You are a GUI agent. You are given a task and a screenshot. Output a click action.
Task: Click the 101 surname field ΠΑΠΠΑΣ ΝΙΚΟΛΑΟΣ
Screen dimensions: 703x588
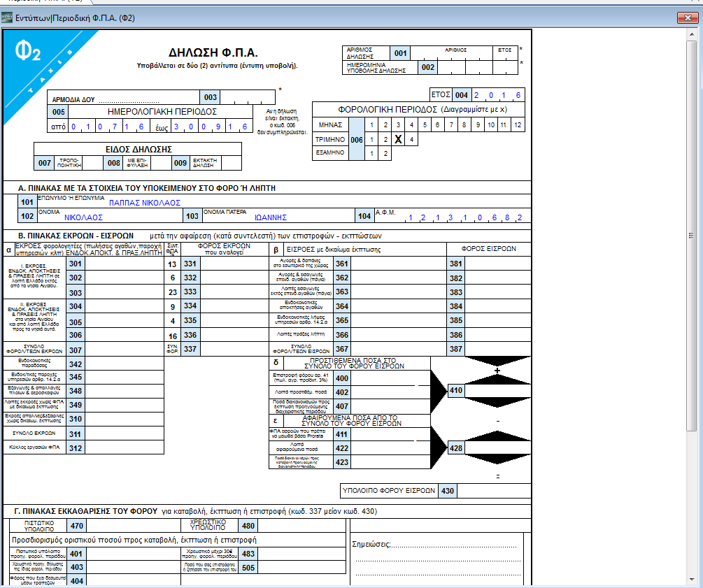[284, 201]
